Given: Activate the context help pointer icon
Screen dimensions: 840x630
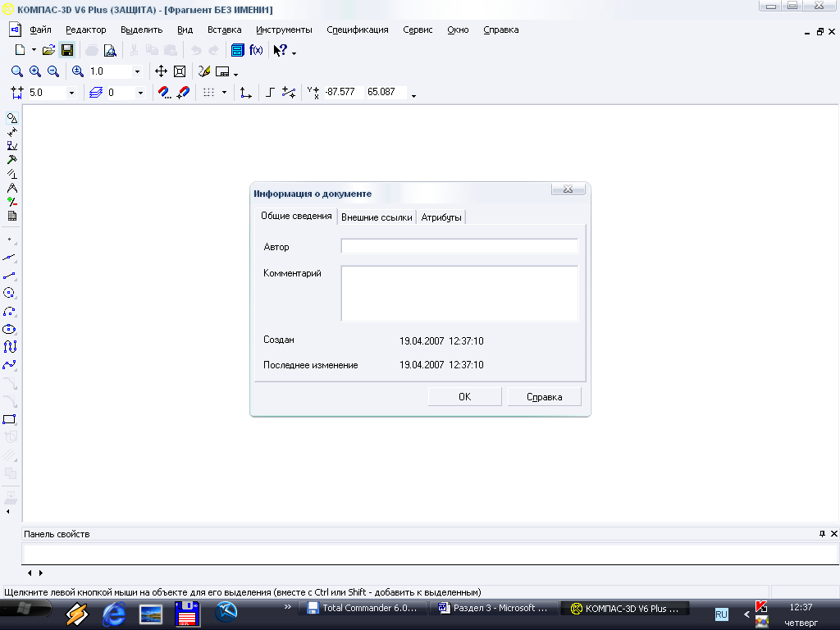Looking at the screenshot, I should (281, 50).
